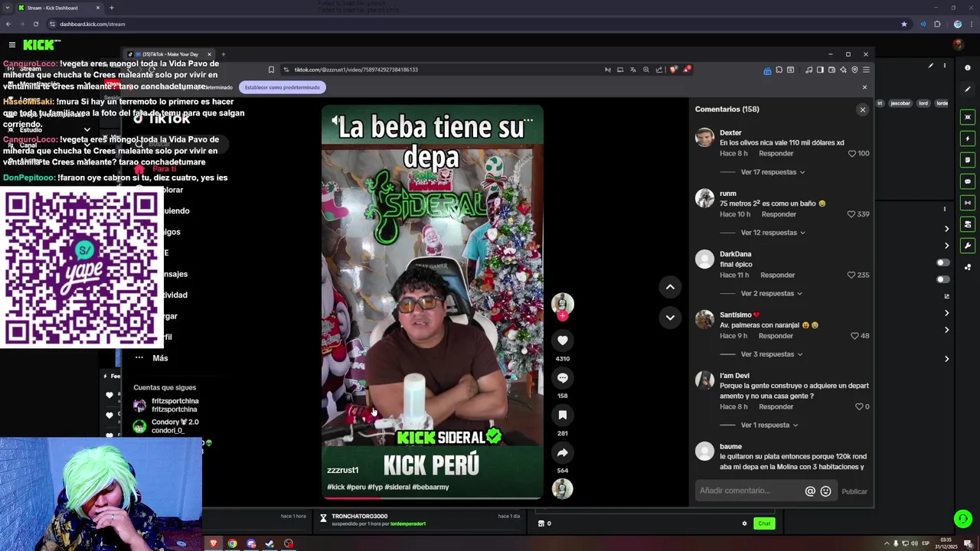Like runm's comment
980x551 pixels.
(851, 214)
